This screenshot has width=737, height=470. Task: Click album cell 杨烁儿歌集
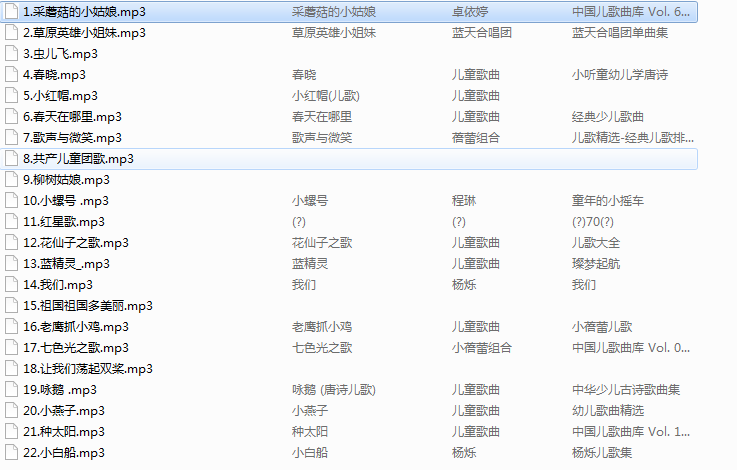[x=602, y=453]
